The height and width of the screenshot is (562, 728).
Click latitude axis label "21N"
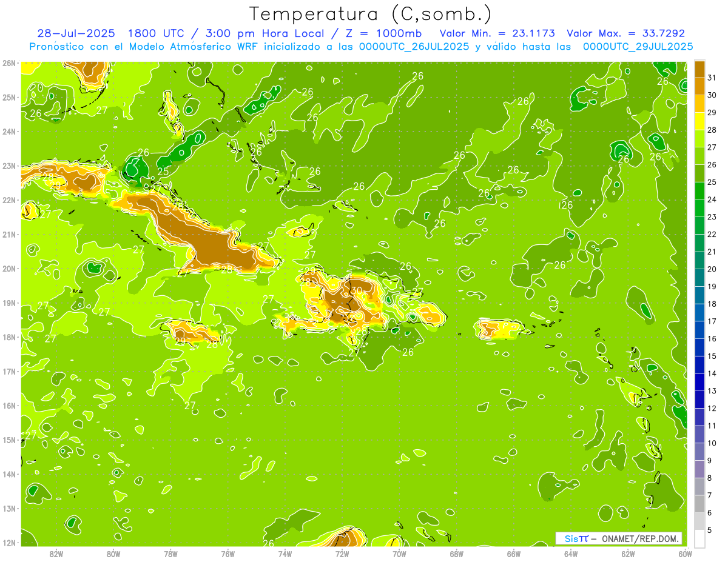pyautogui.click(x=8, y=234)
